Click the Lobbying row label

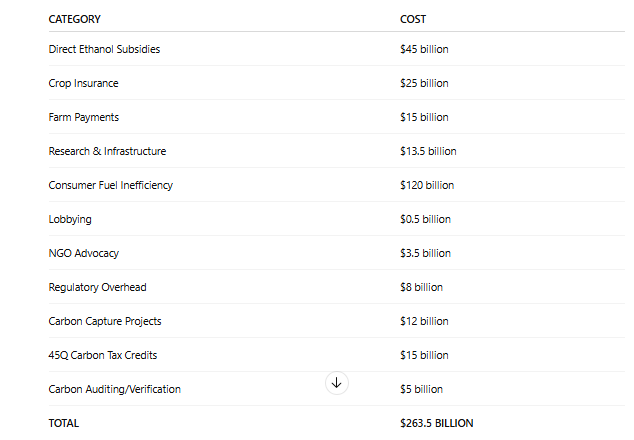(x=70, y=219)
